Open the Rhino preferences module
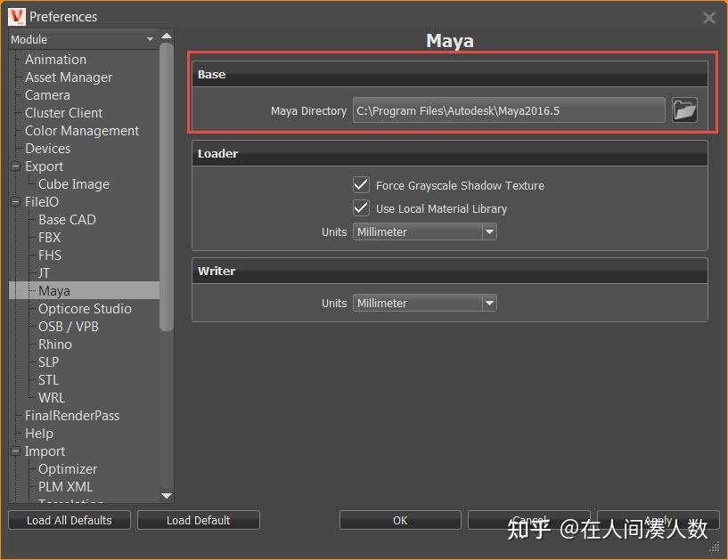 click(54, 344)
